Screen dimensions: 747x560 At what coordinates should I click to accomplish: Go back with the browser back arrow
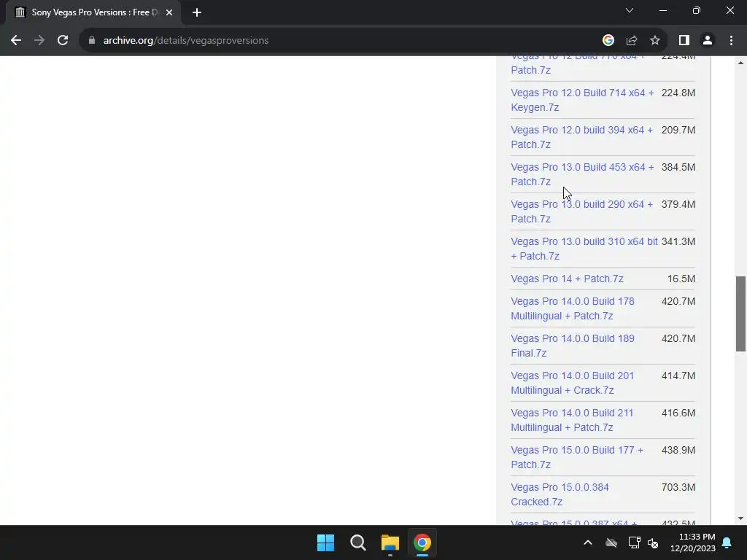coord(16,41)
